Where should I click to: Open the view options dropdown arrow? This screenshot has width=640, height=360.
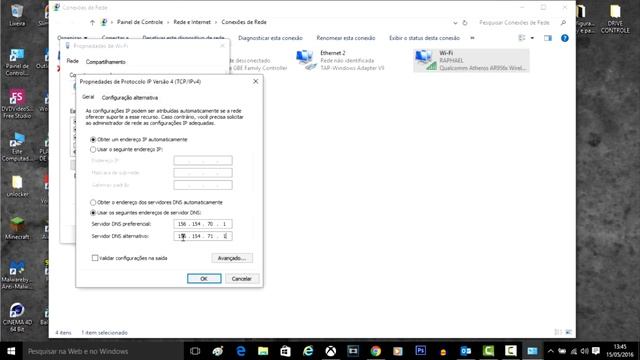pos(532,38)
